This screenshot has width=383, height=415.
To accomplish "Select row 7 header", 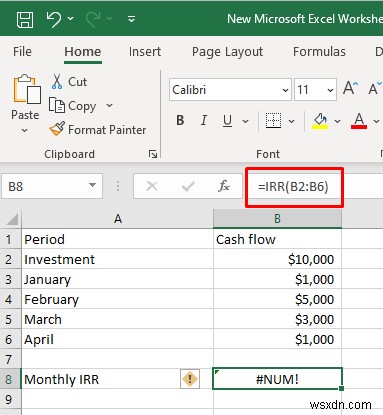I will [10, 359].
